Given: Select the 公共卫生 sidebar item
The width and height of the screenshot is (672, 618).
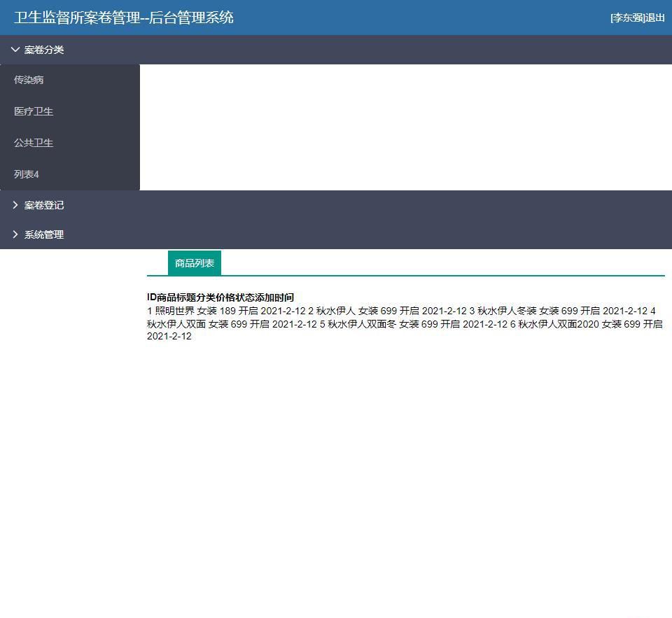Looking at the screenshot, I should (x=33, y=143).
